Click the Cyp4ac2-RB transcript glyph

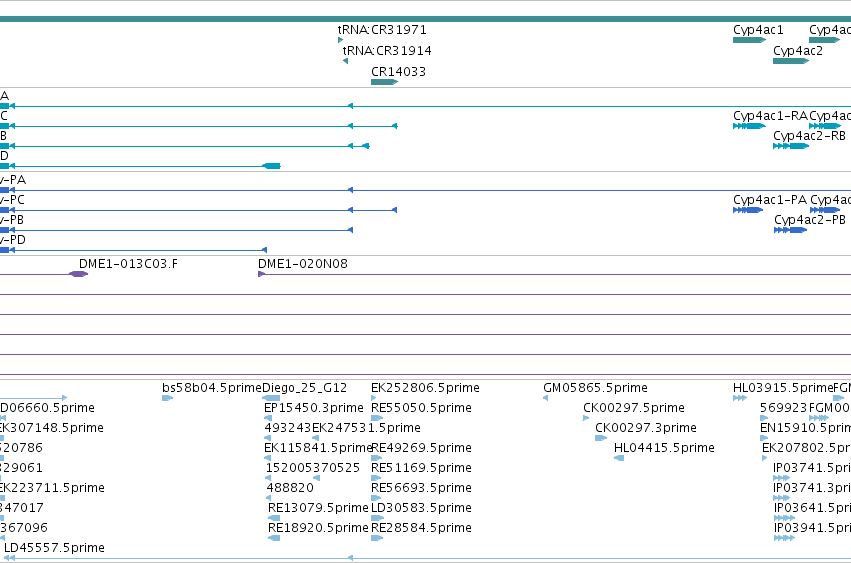click(x=791, y=146)
